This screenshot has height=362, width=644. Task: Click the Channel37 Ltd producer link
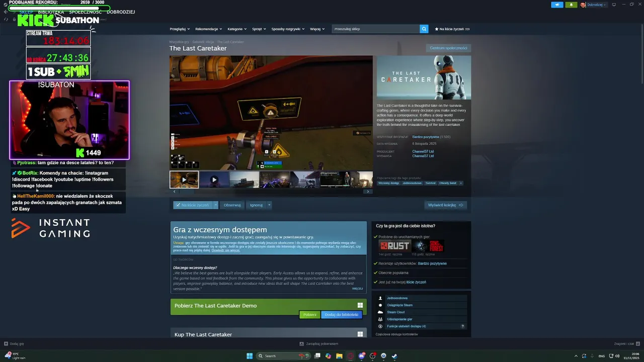click(423, 151)
